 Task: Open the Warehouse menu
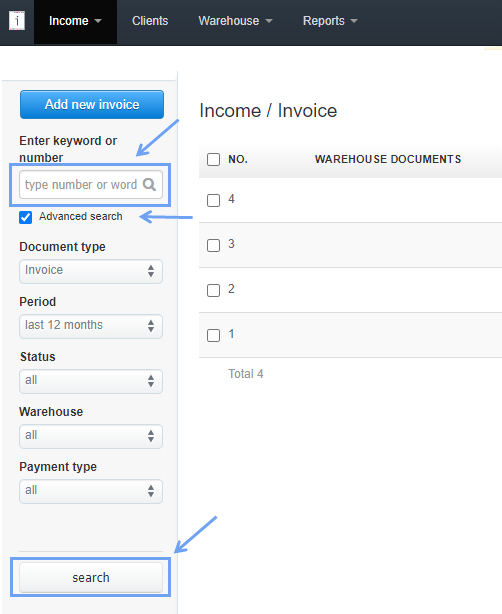pos(235,21)
